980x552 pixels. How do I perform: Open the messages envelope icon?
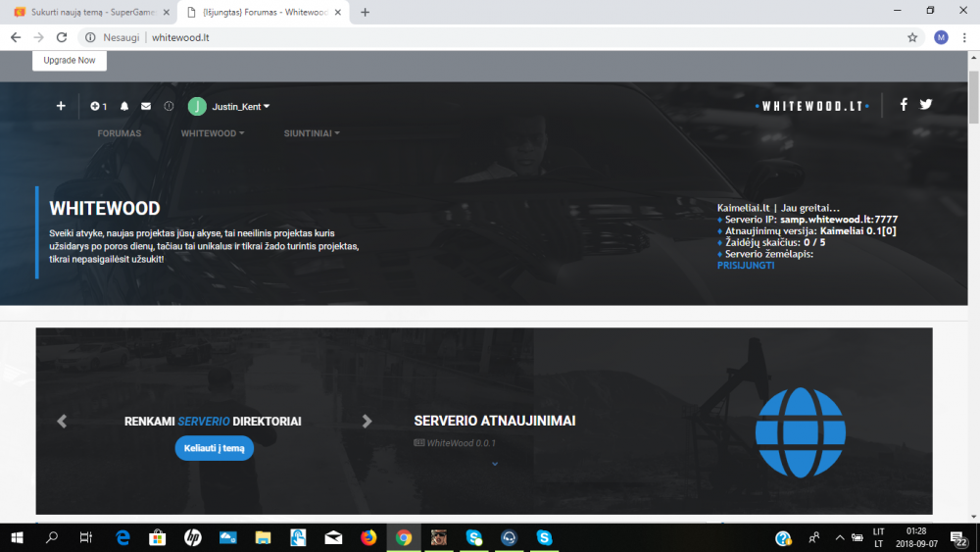(x=146, y=106)
